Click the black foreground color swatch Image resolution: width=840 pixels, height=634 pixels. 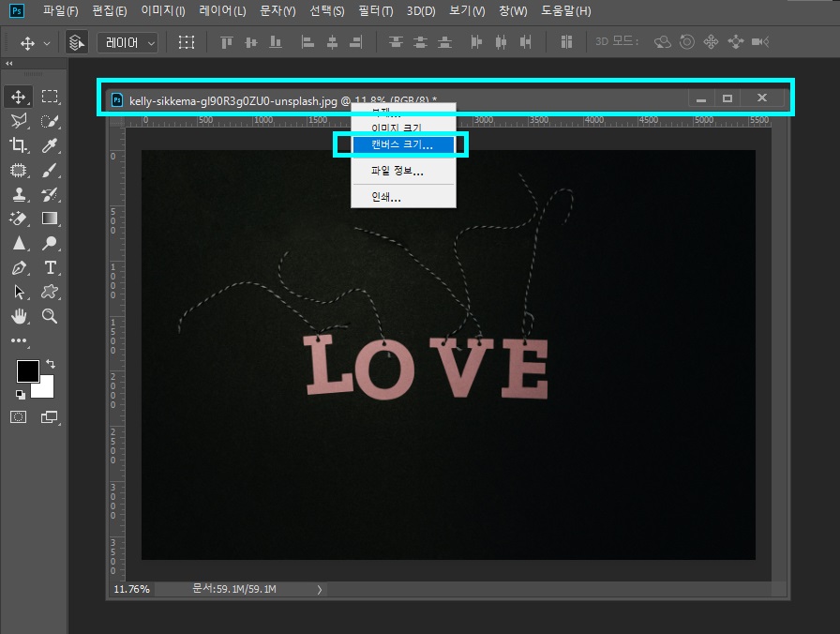click(x=27, y=370)
